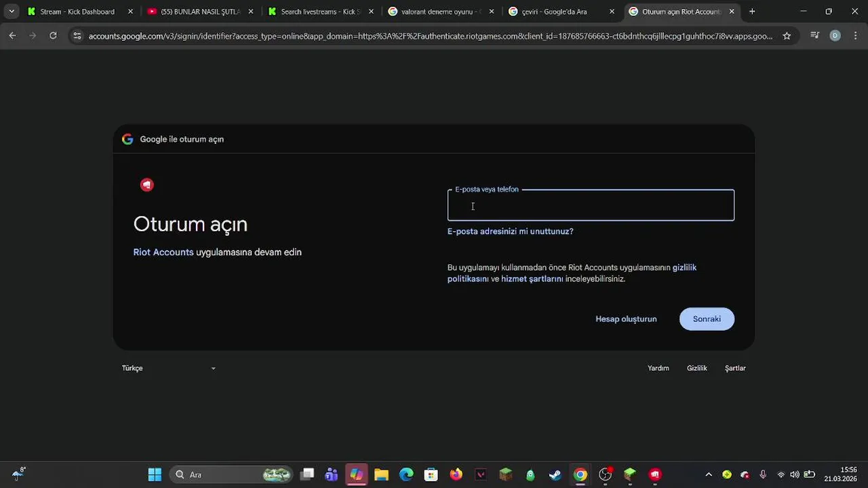Open Steam from the taskbar
Viewport: 868px width, 488px height.
555,474
